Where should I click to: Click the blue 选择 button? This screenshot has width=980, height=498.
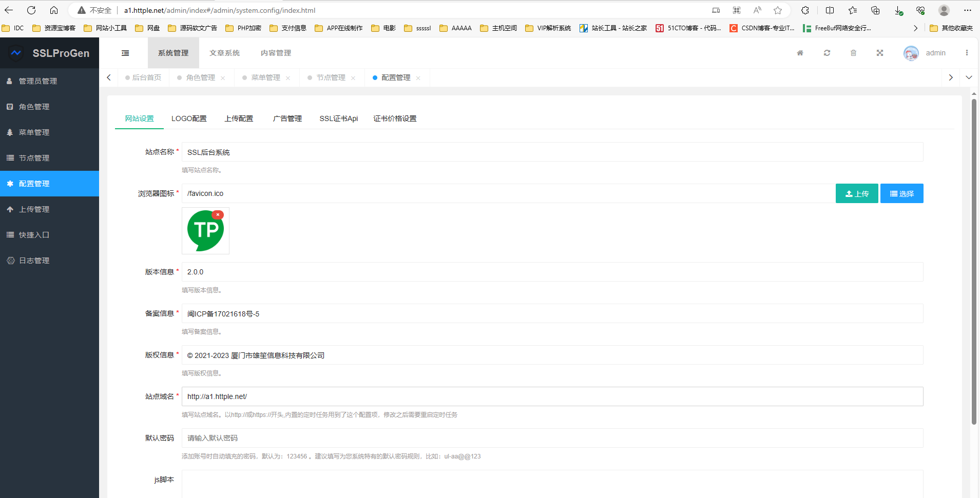(x=901, y=193)
